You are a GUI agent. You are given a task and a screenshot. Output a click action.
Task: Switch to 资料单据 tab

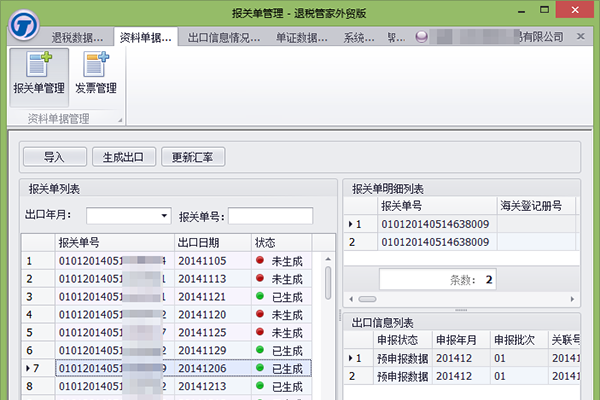point(145,38)
